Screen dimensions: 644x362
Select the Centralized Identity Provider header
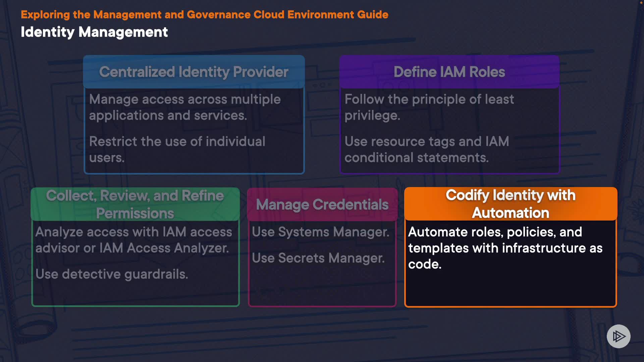[x=194, y=72]
